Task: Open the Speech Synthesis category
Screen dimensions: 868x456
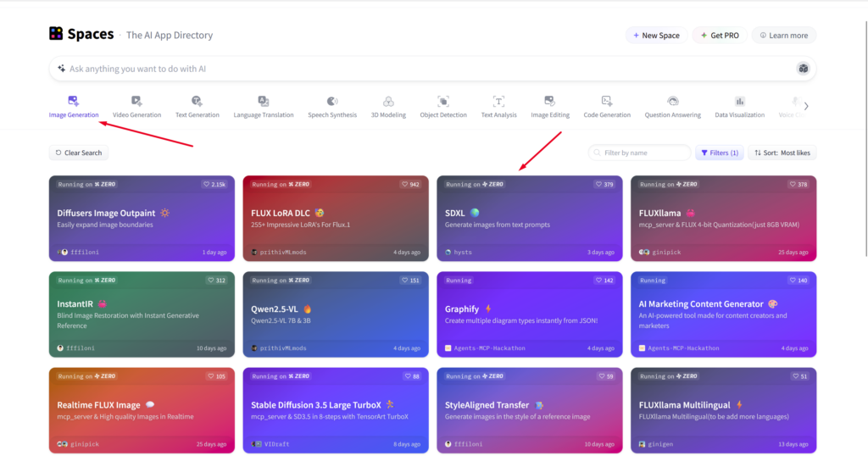Action: [332, 107]
